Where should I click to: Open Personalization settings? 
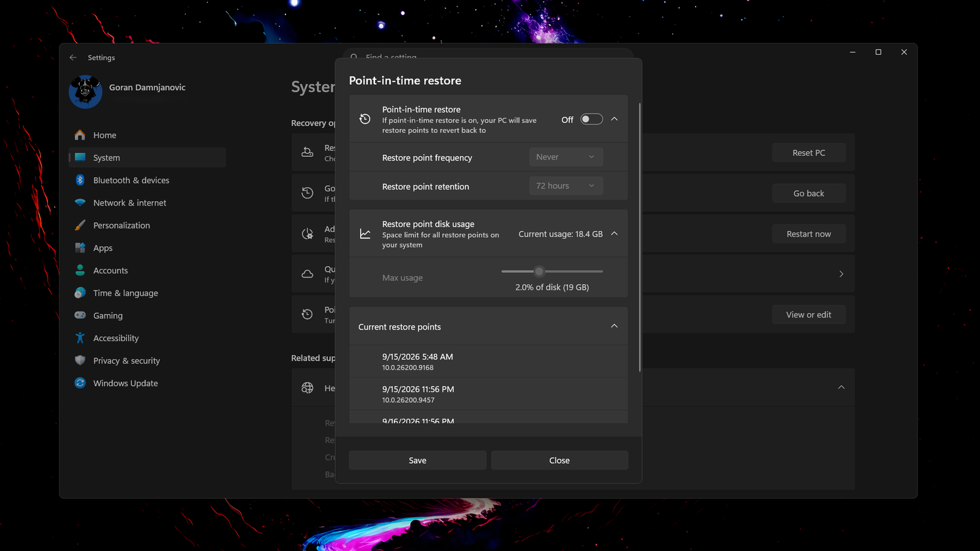click(147, 225)
